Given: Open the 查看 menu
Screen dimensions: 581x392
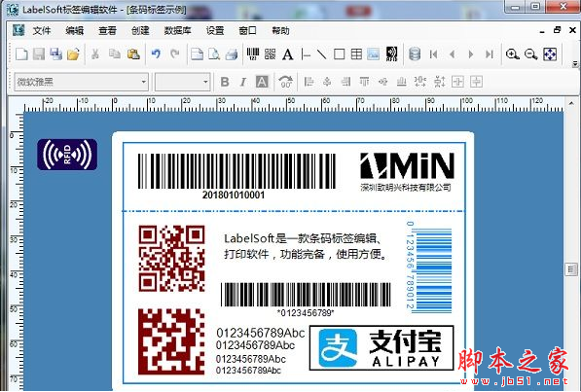Looking at the screenshot, I should 107,31.
